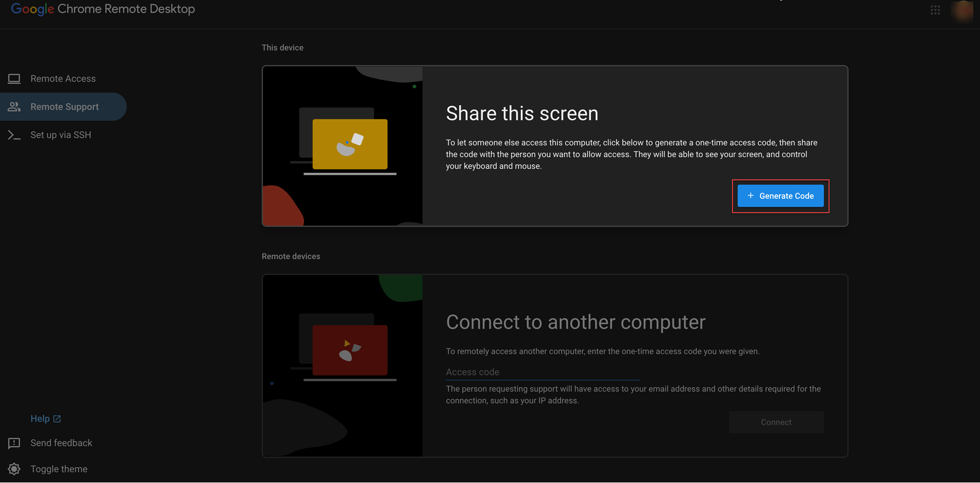Focus the Access code input field

(x=542, y=372)
